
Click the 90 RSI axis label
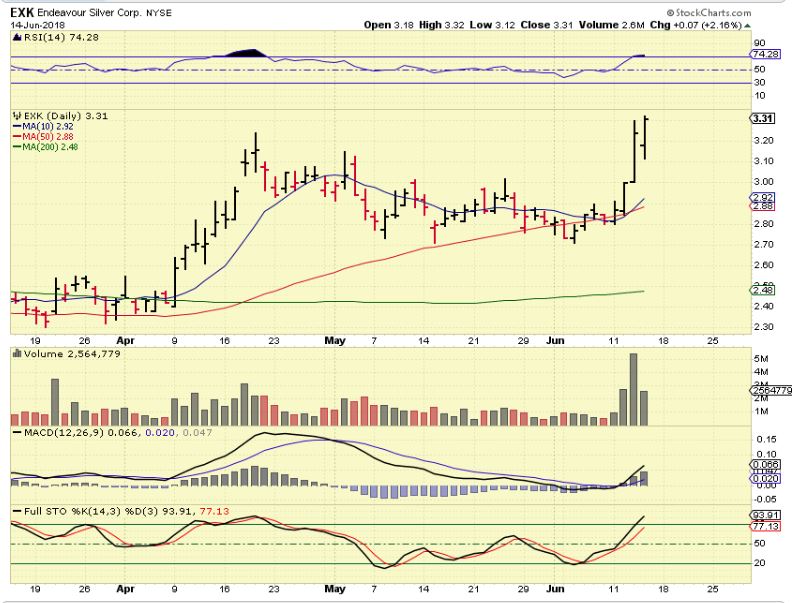[x=760, y=43]
